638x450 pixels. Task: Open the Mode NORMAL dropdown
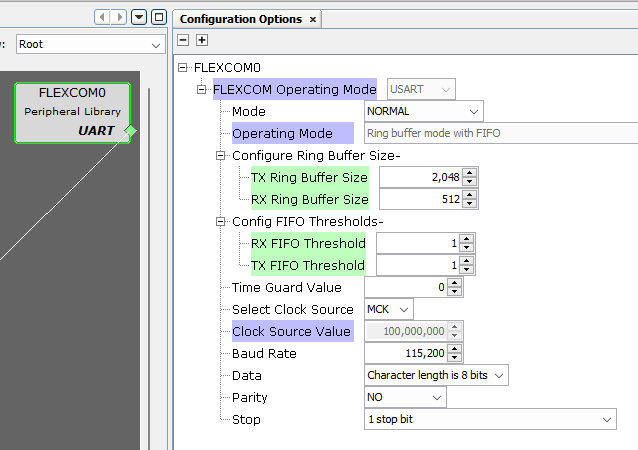point(473,112)
